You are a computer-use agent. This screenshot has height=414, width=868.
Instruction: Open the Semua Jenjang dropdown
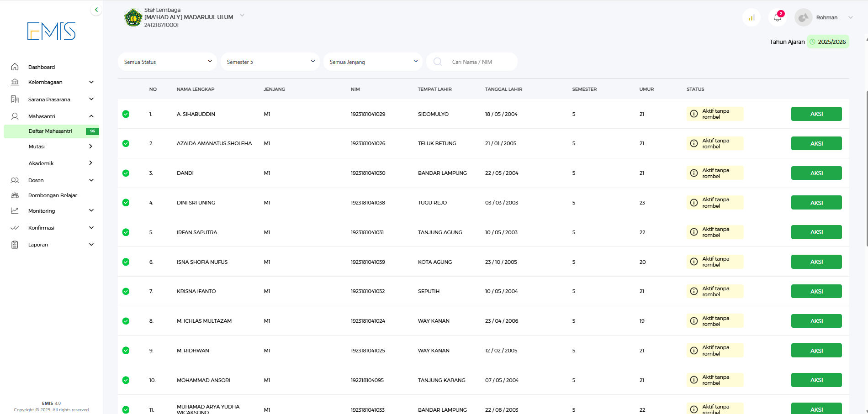[373, 62]
